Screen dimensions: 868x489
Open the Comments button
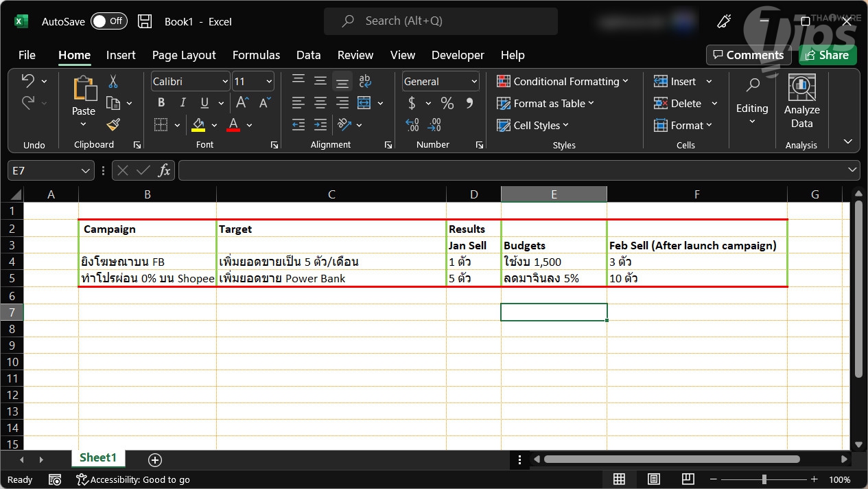coord(747,55)
